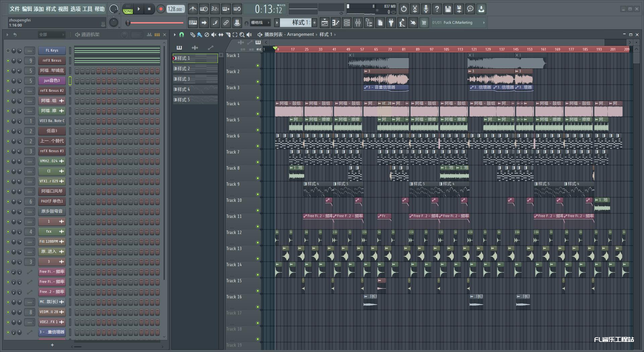Image resolution: width=644 pixels, height=352 pixels.
Task: Select the playlist Zoom magnifier tool
Action: point(242,35)
